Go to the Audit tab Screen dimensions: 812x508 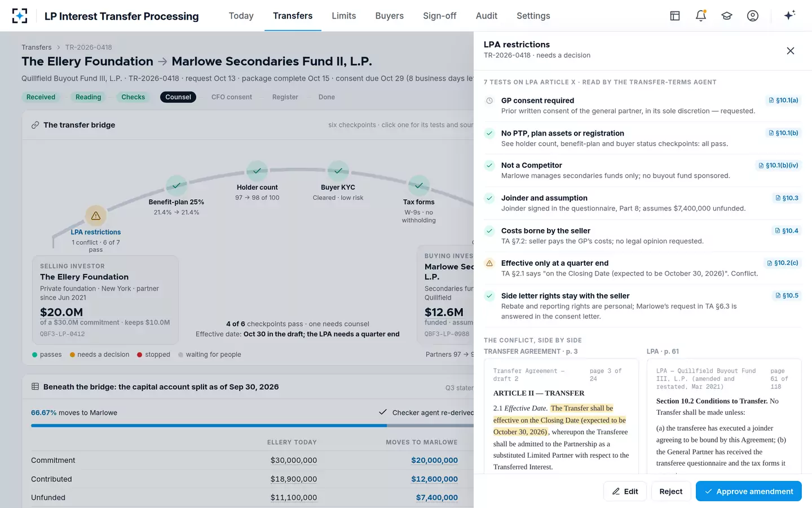click(487, 16)
